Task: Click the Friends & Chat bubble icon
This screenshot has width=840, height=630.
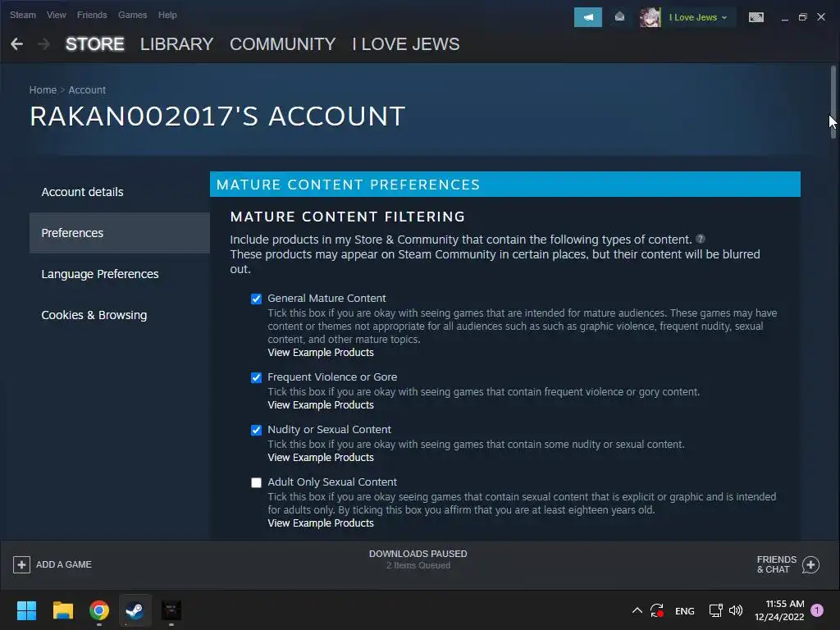Action: click(810, 564)
